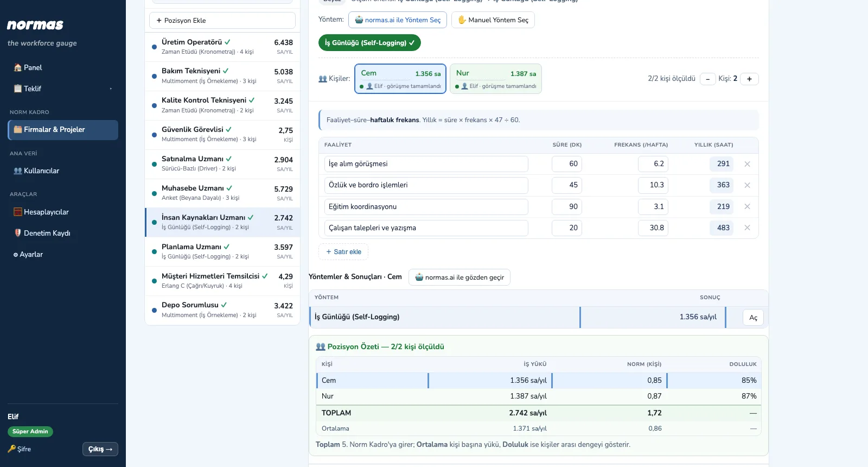Click the Ayarlar gear icon

pyautogui.click(x=16, y=254)
